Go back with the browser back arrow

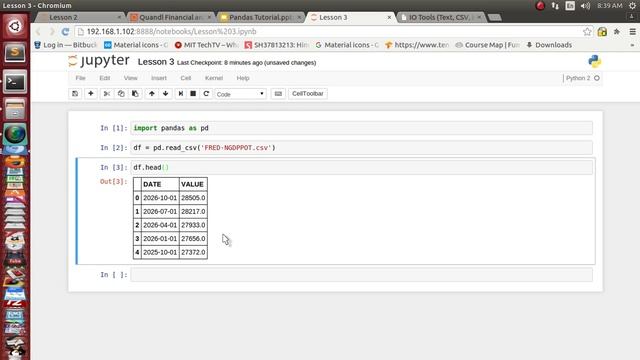(38, 31)
